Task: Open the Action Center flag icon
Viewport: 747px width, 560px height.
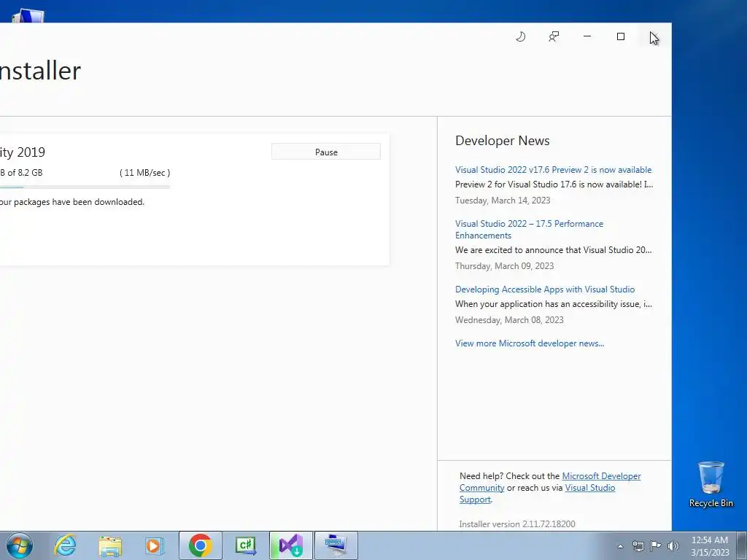Action: click(656, 546)
